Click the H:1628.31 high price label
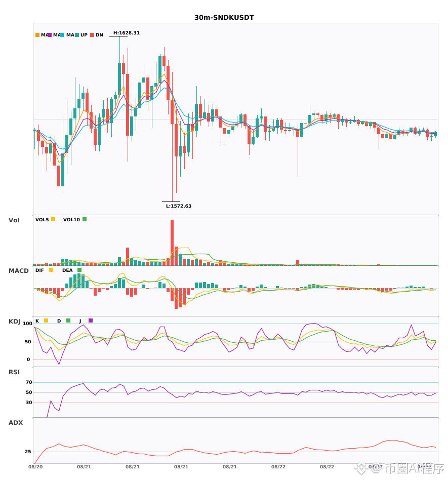Viewport: 448px width, 481px height. pyautogui.click(x=127, y=33)
